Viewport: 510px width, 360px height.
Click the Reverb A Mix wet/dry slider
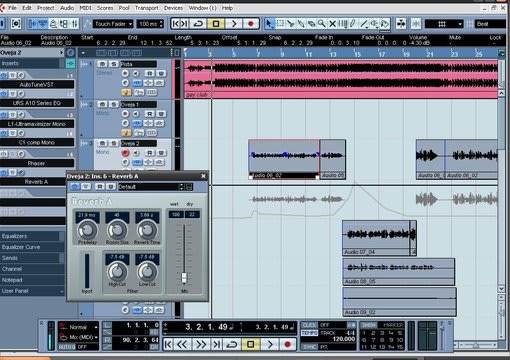tap(184, 277)
